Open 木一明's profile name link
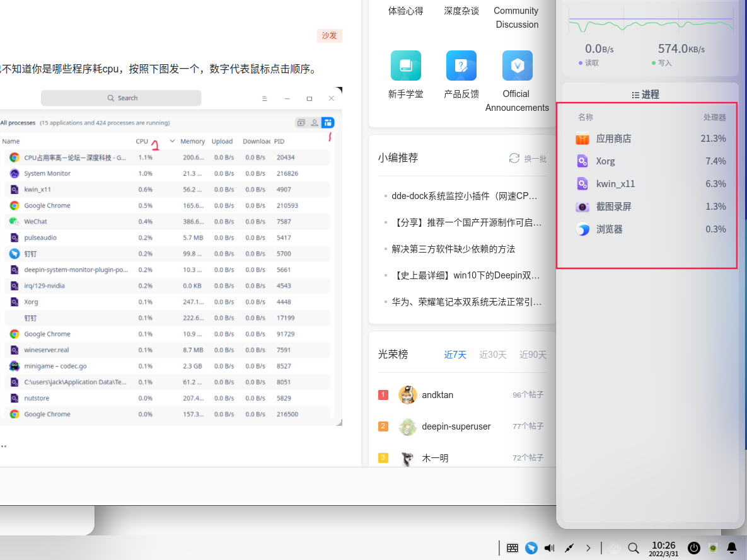Viewport: 747px width, 560px height. click(x=435, y=458)
